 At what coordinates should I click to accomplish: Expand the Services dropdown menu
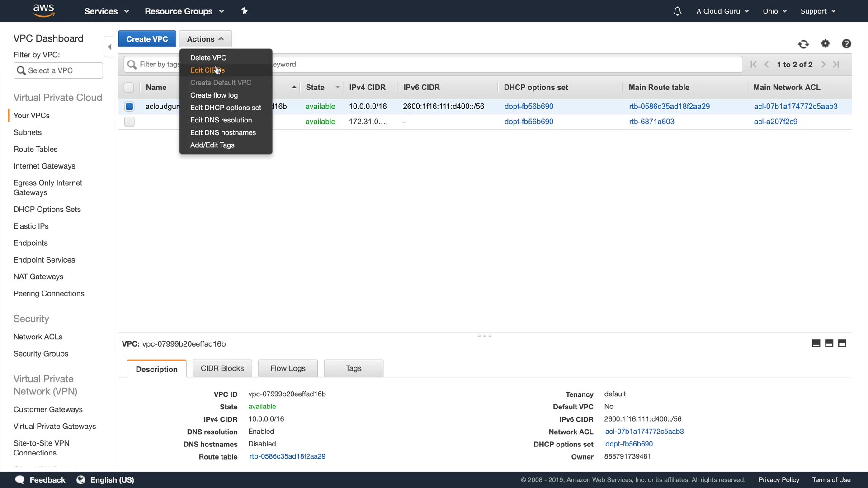click(x=107, y=11)
